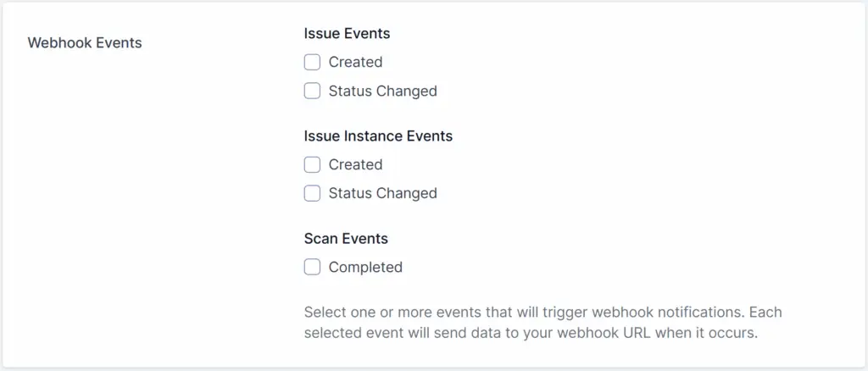The image size is (868, 371).
Task: Toggle the Completed checkbox under Scan Events
Action: pyautogui.click(x=312, y=267)
